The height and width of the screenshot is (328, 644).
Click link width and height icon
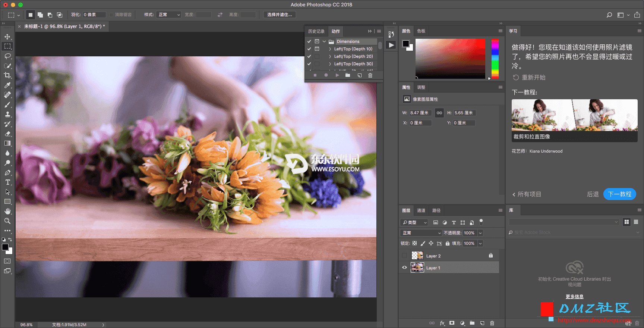(439, 113)
